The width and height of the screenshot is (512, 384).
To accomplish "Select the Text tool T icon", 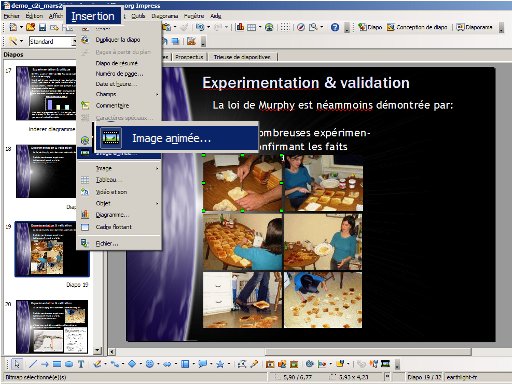I will [x=81, y=364].
